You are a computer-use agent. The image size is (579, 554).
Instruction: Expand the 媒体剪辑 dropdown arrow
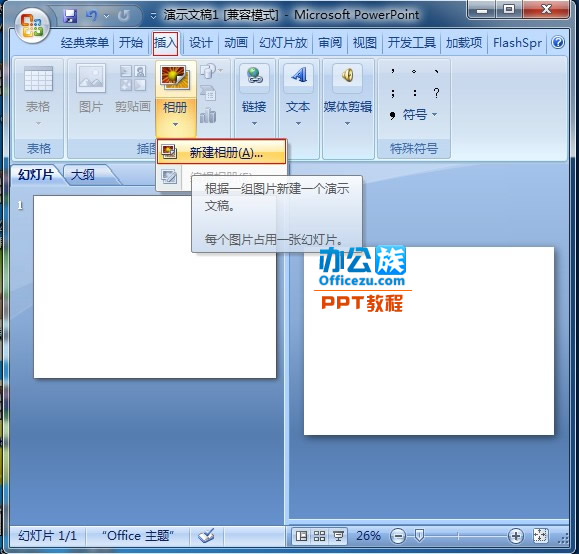347,123
